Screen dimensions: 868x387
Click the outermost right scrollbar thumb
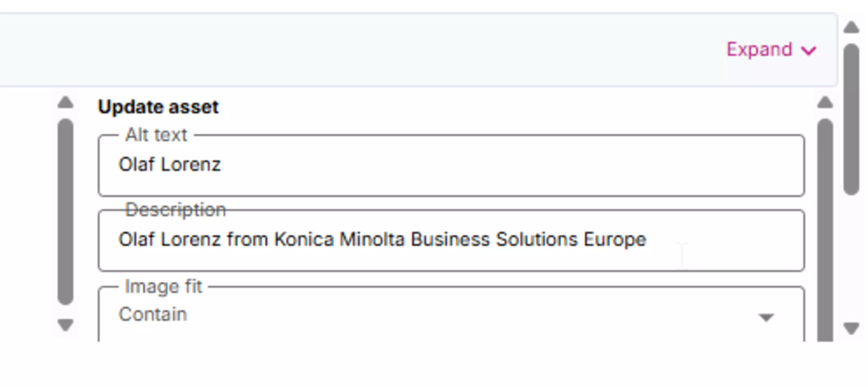pyautogui.click(x=851, y=118)
